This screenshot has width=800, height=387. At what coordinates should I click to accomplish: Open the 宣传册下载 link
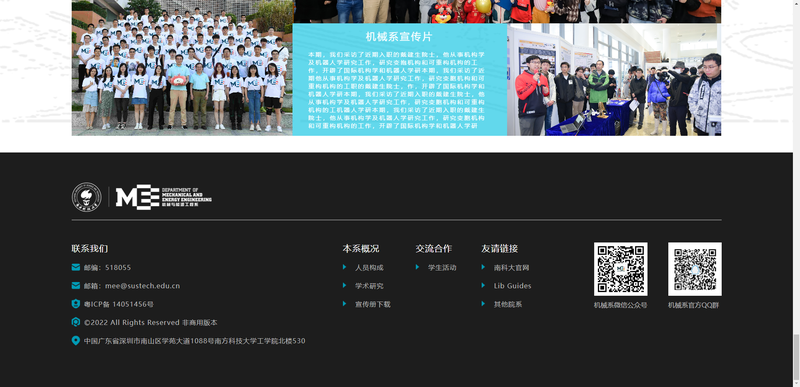coord(373,304)
